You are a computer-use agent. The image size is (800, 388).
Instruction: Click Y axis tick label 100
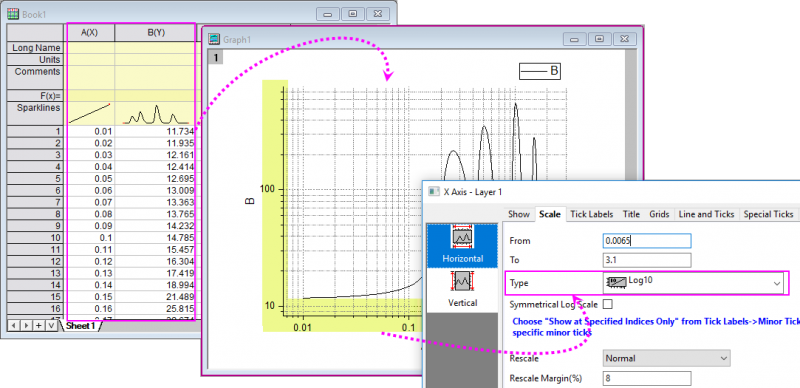[267, 189]
